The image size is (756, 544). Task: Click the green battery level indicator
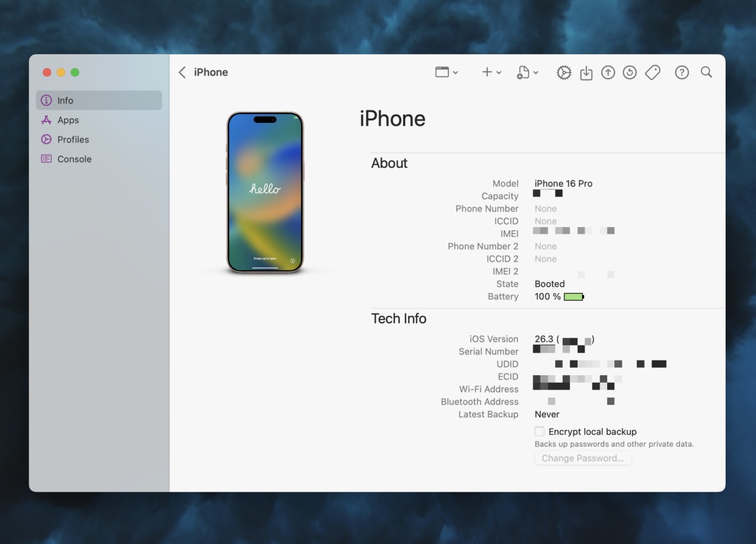(574, 297)
